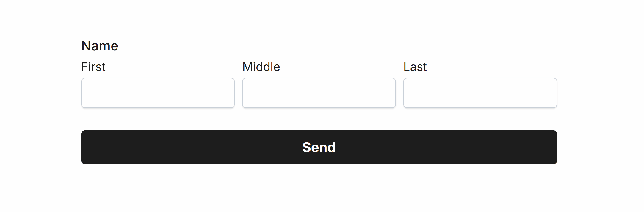Select the text box labeled Middle
Viewport: 644px width, 212px height.
click(x=319, y=93)
